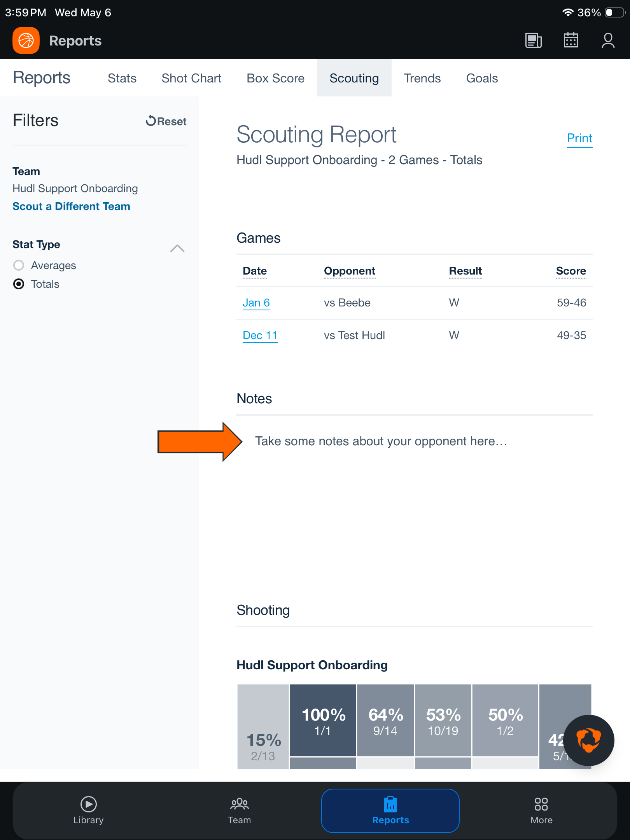Open the news feed icon in header
Screen dimensions: 630x840
pyautogui.click(x=534, y=40)
